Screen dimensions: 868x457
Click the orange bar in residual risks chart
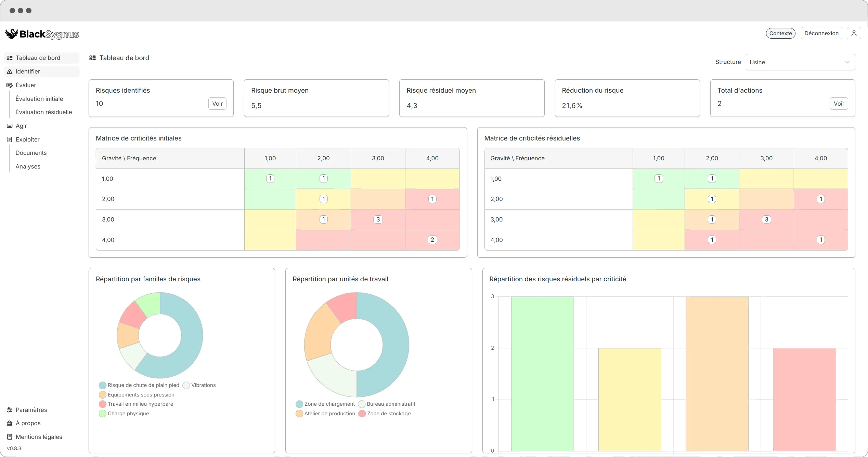[x=717, y=374]
